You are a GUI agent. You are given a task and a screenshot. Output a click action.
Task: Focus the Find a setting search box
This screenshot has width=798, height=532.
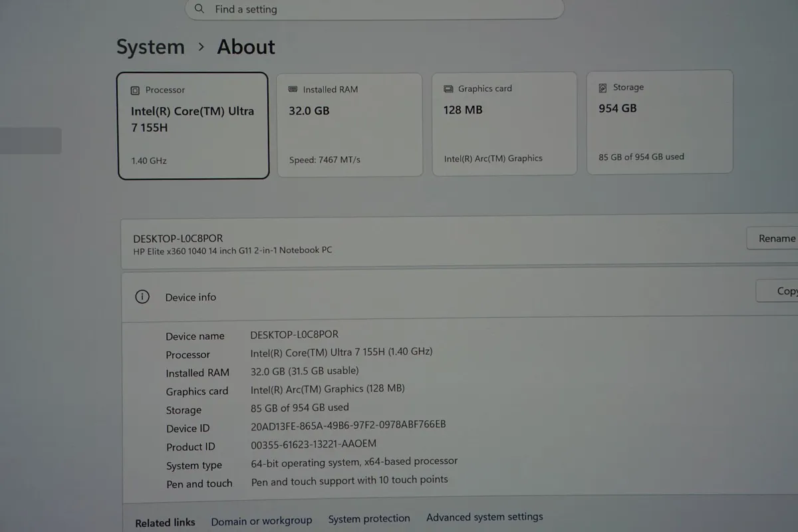[374, 9]
